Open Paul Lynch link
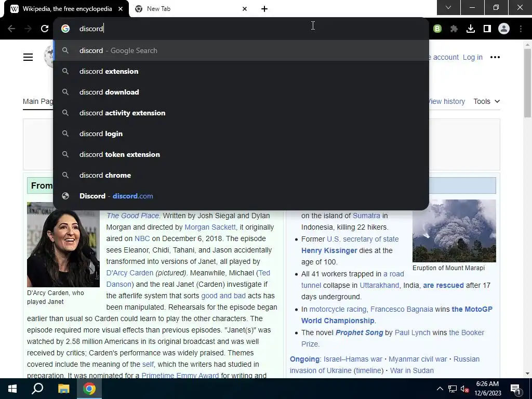The height and width of the screenshot is (399, 532). pyautogui.click(x=413, y=332)
